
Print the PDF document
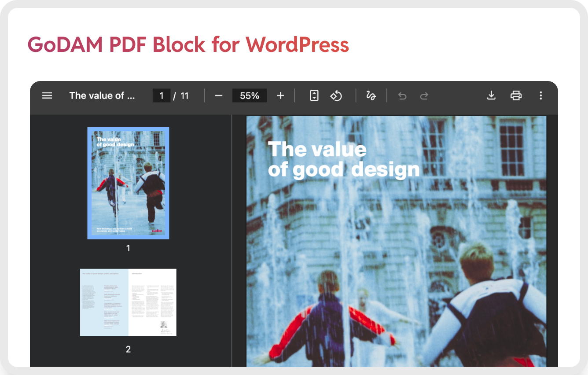(516, 96)
